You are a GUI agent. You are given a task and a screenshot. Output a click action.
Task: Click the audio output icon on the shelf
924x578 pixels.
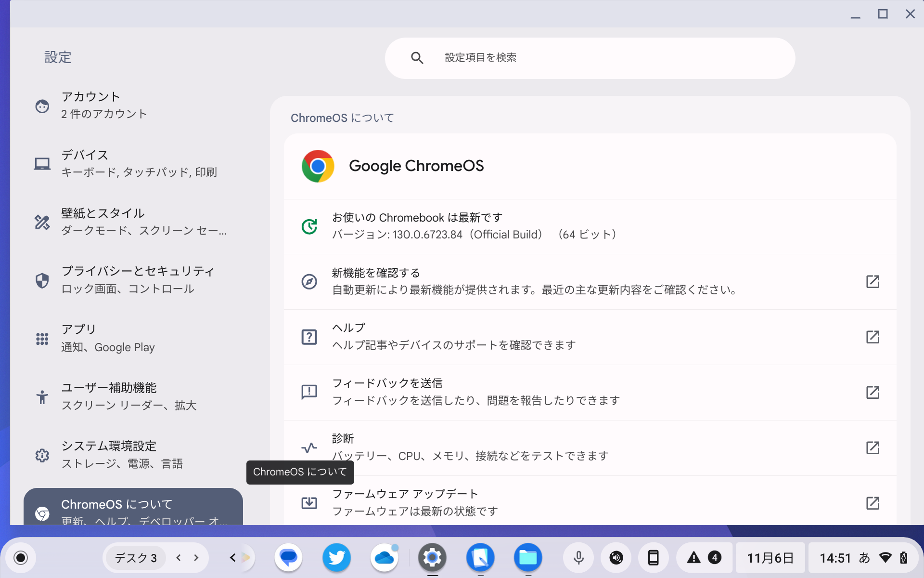tap(616, 557)
